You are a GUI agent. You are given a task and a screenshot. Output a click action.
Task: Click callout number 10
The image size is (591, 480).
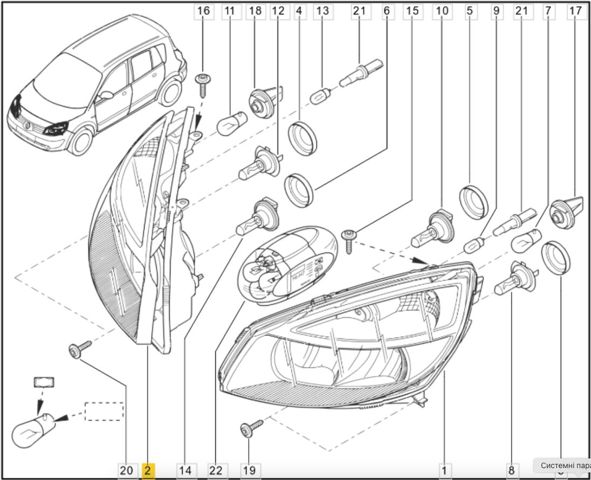[x=442, y=11]
